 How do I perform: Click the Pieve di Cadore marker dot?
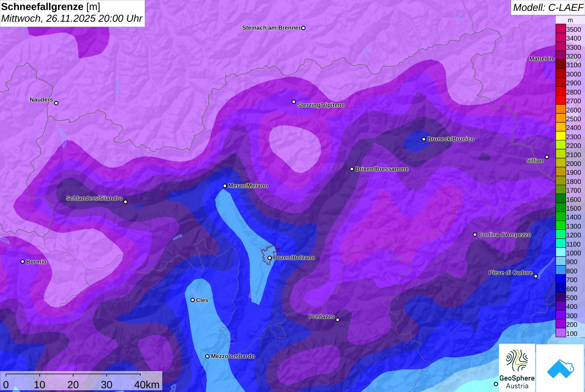click(x=536, y=276)
